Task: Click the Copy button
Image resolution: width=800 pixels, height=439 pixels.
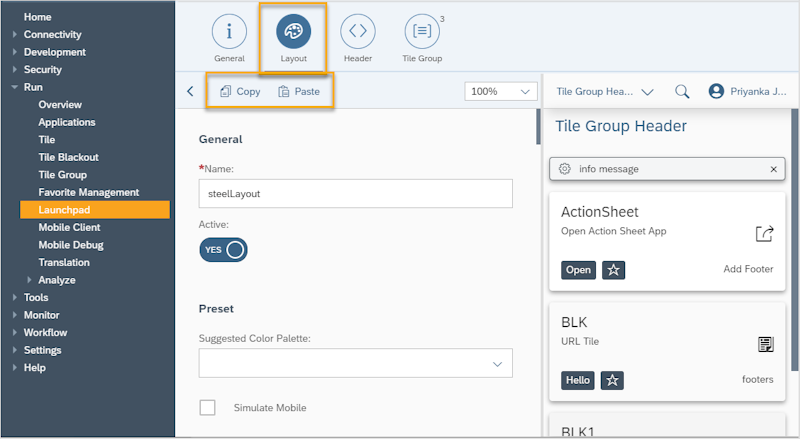Action: pos(239,91)
